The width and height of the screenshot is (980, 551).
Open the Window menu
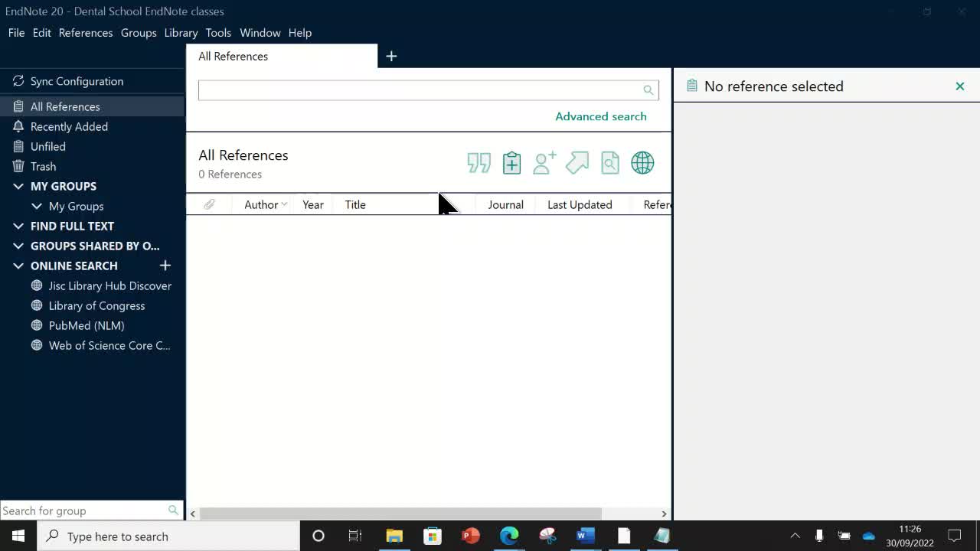click(x=260, y=33)
